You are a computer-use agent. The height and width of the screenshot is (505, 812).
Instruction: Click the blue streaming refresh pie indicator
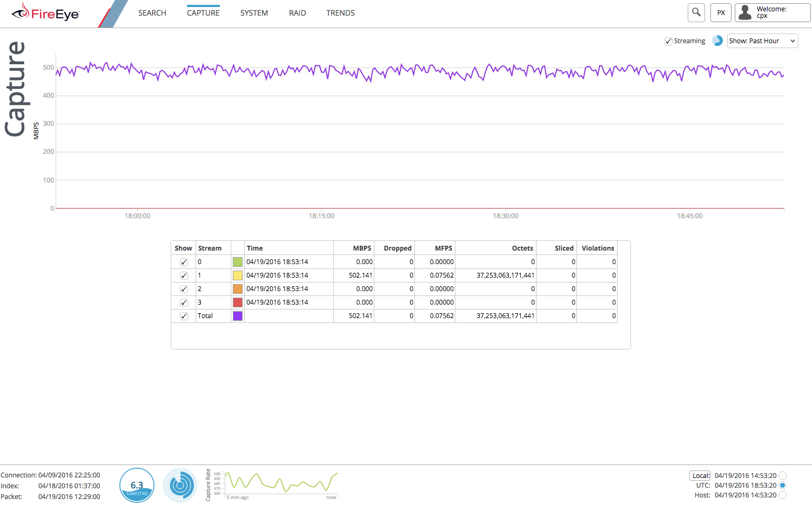pos(717,41)
